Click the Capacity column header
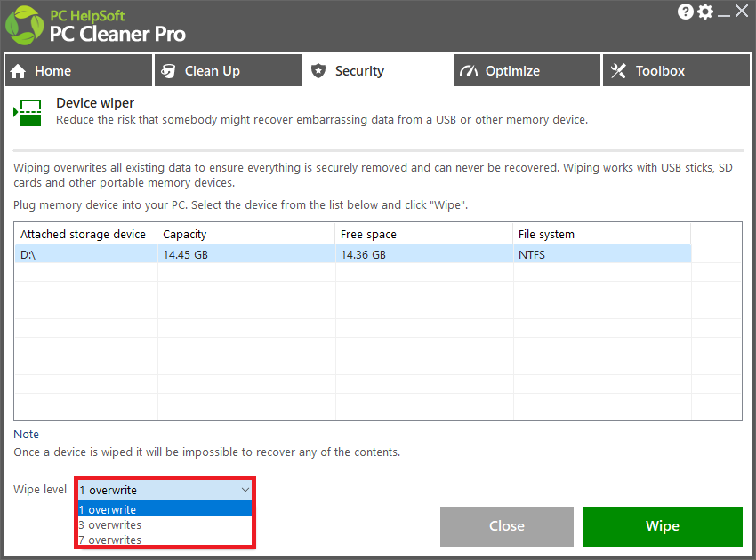This screenshot has width=756, height=560. coord(245,234)
